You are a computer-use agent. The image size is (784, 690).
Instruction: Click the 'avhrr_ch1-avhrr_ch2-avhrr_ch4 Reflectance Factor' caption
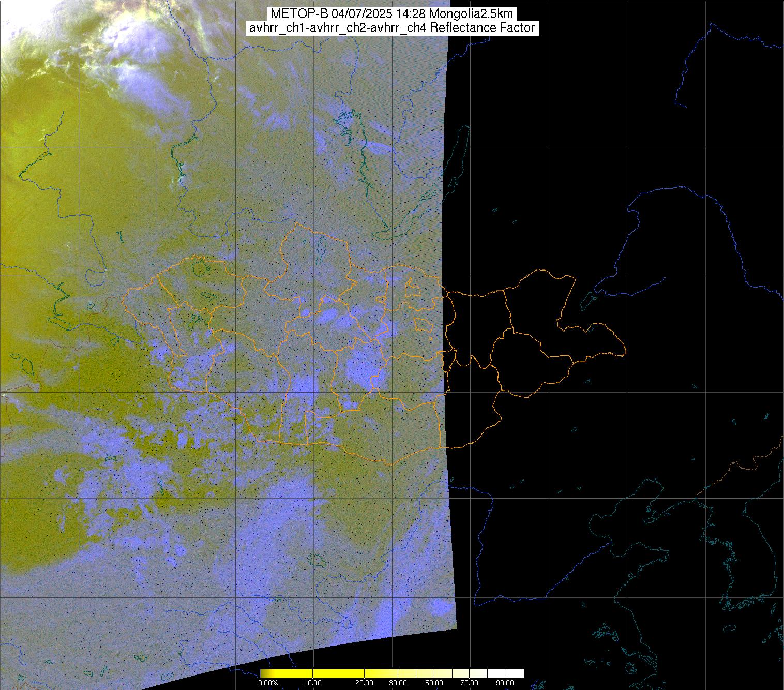point(392,28)
